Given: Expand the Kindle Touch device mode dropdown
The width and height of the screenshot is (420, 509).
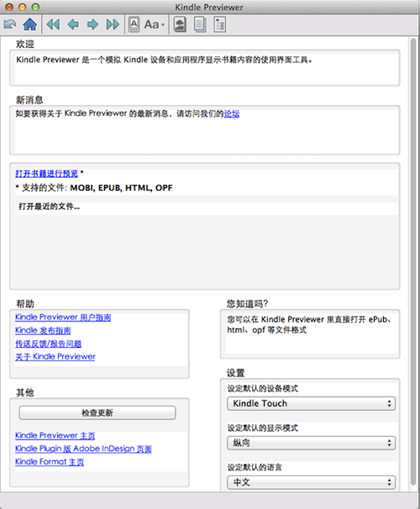Looking at the screenshot, I should pyautogui.click(x=311, y=403).
